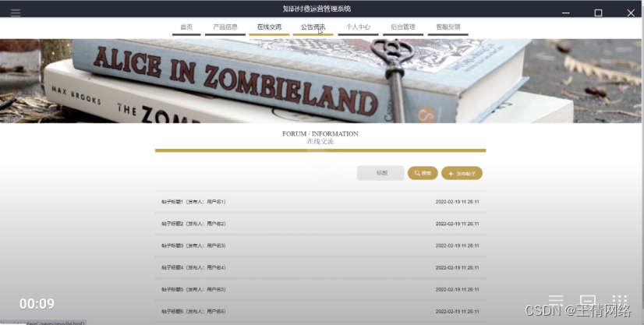Click the timestamp on the 帖子标题6 row
The image size is (644, 325).
coord(457,312)
